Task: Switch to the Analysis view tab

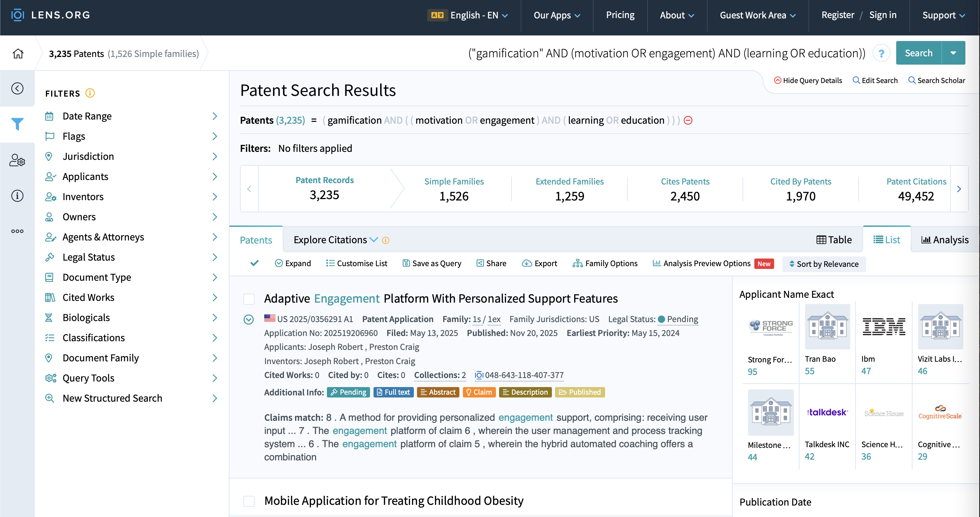Action: pos(945,240)
